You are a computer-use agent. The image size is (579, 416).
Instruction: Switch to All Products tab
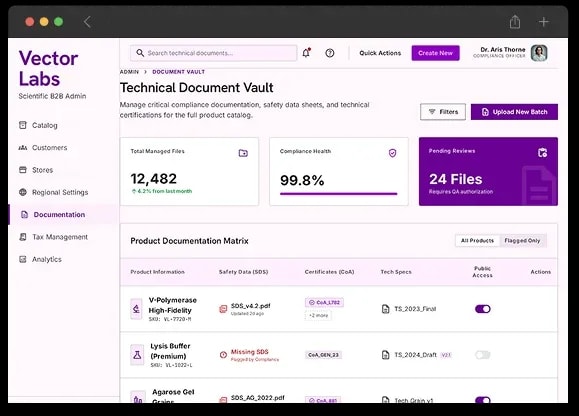pyautogui.click(x=477, y=241)
